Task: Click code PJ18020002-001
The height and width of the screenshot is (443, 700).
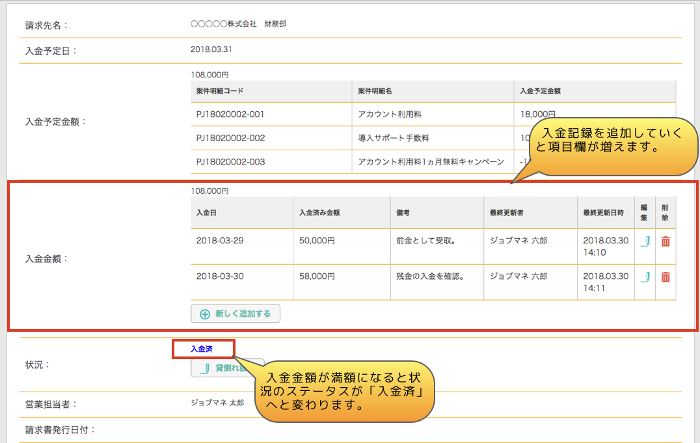Action: point(230,114)
